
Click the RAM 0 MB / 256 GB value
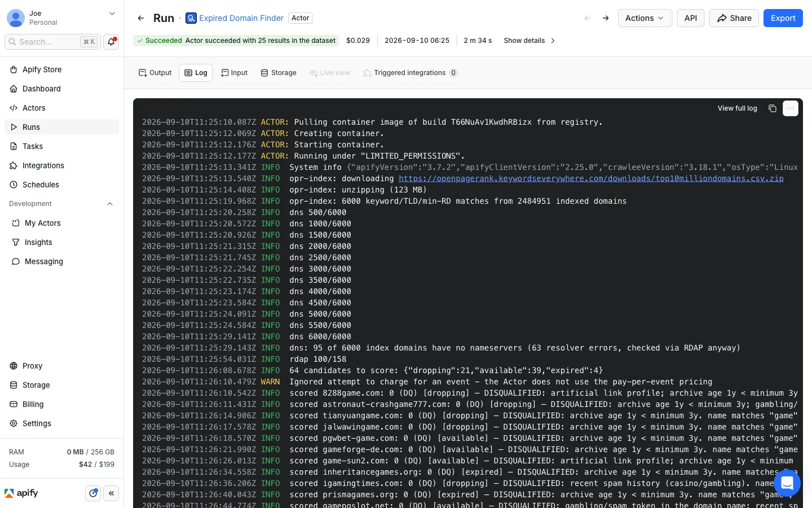coord(90,452)
